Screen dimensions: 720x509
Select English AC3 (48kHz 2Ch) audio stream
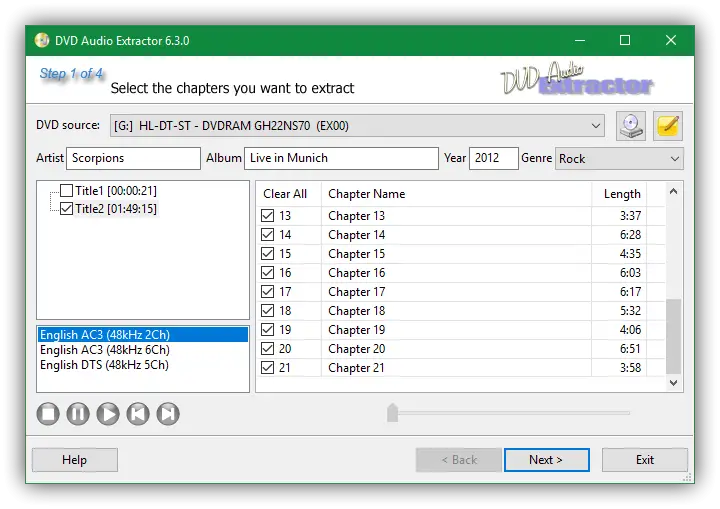tap(143, 334)
